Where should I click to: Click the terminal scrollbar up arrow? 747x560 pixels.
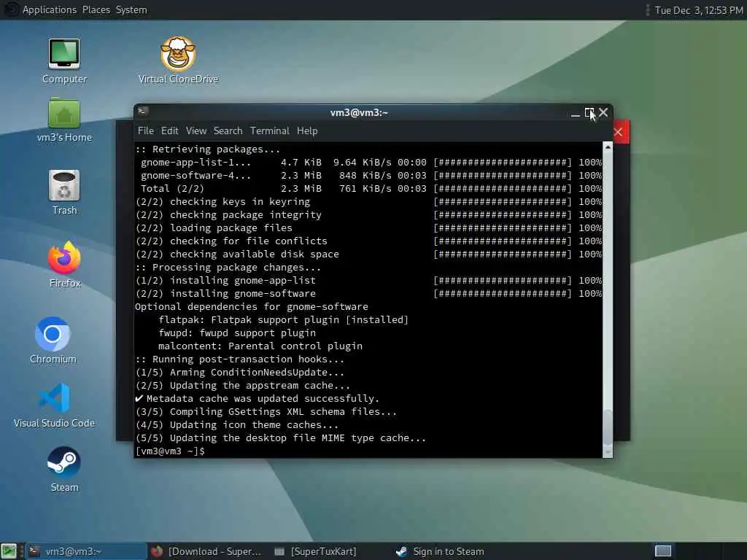[x=608, y=147]
